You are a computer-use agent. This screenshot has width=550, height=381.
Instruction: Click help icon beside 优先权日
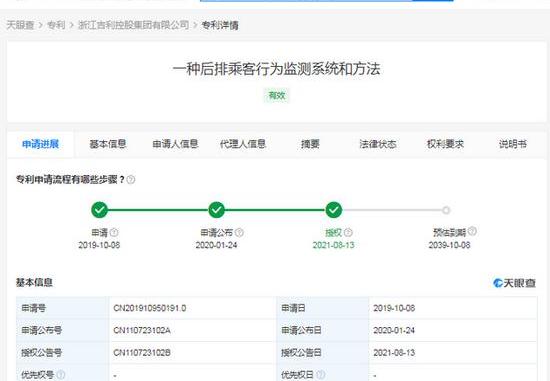pos(321,375)
